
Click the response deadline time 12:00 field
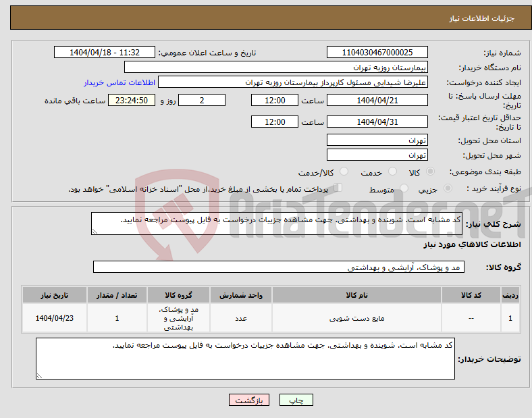pyautogui.click(x=275, y=101)
